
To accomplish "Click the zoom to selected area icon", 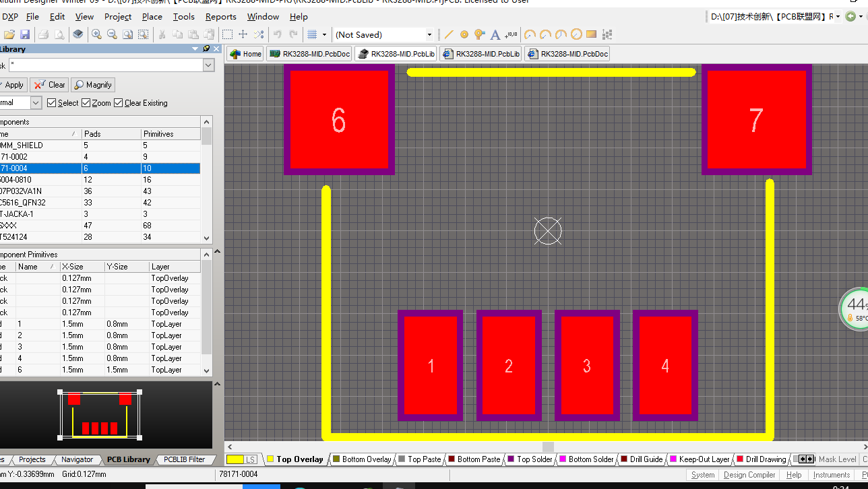I will tap(143, 34).
